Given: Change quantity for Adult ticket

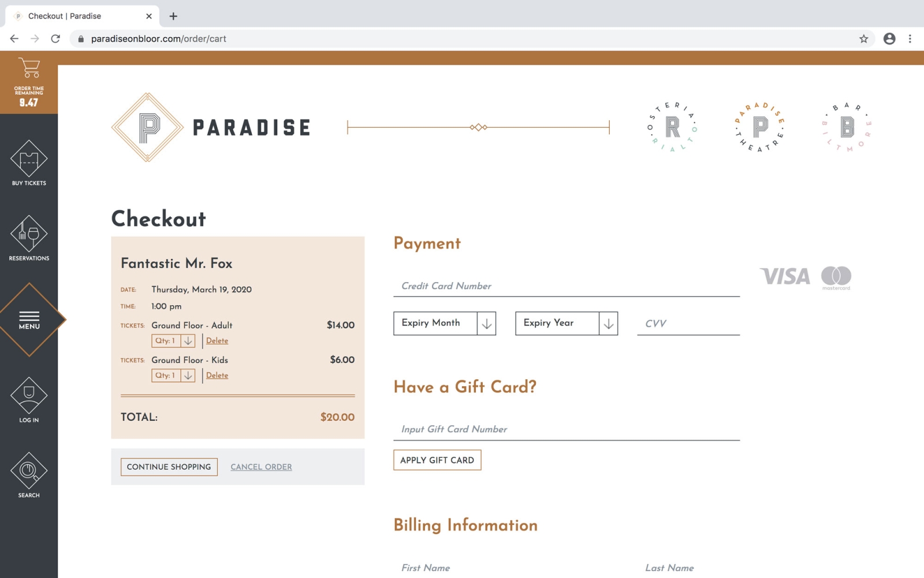Looking at the screenshot, I should [x=173, y=341].
